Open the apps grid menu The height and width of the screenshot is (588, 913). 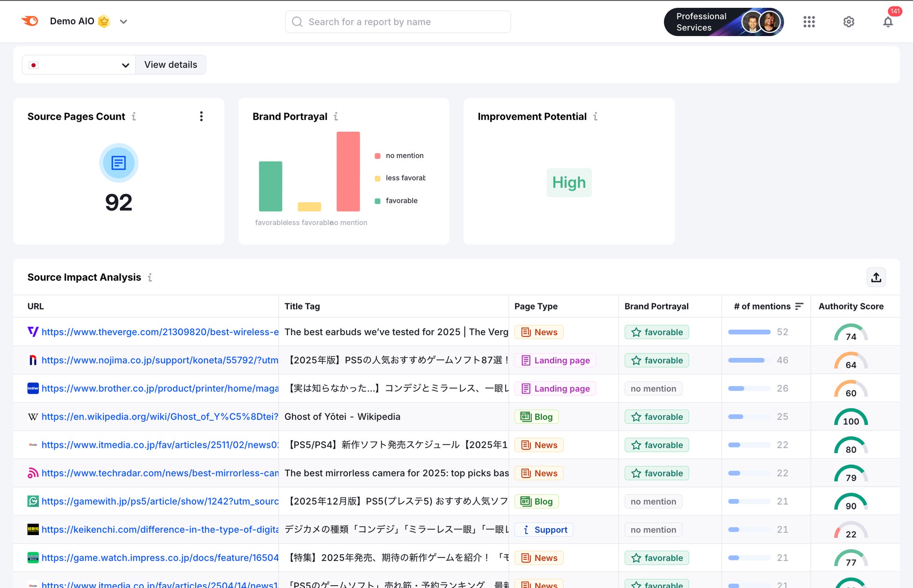pyautogui.click(x=809, y=22)
